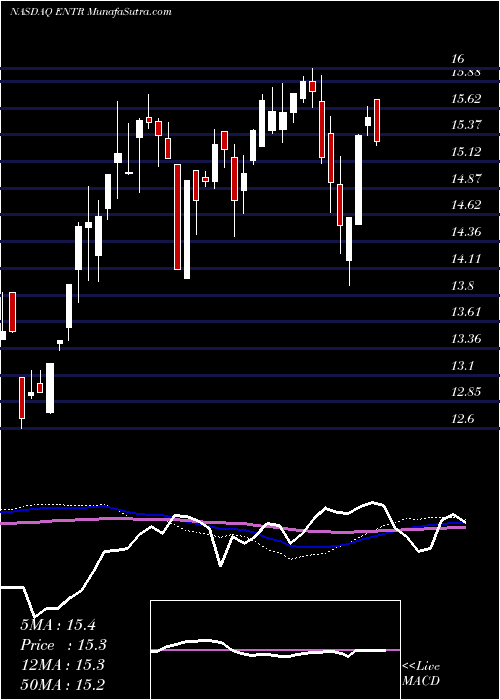Select the 13.61 price axis label

coord(466,312)
